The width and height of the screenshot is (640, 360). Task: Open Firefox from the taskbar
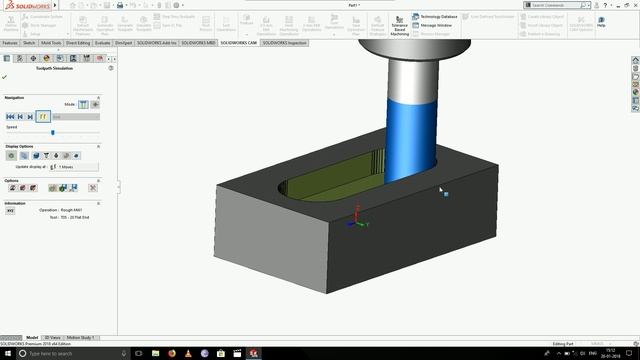click(172, 353)
